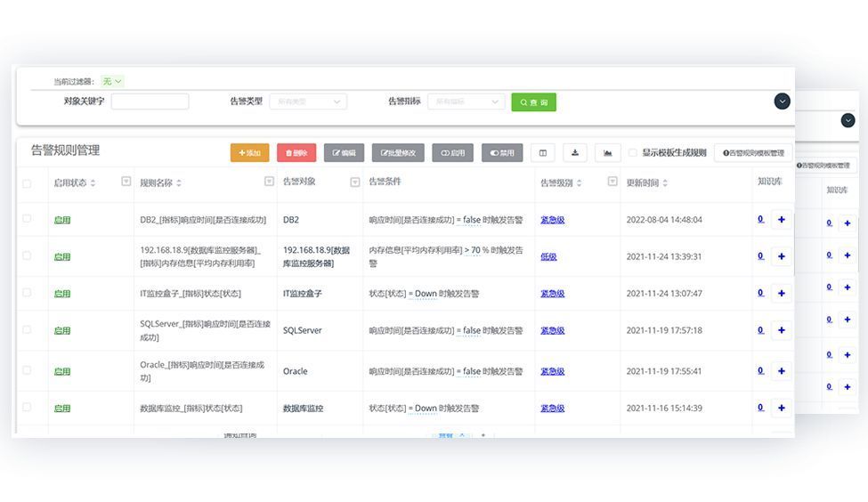Toggle the select-all header checkbox
This screenshot has height=502, width=868.
27,183
